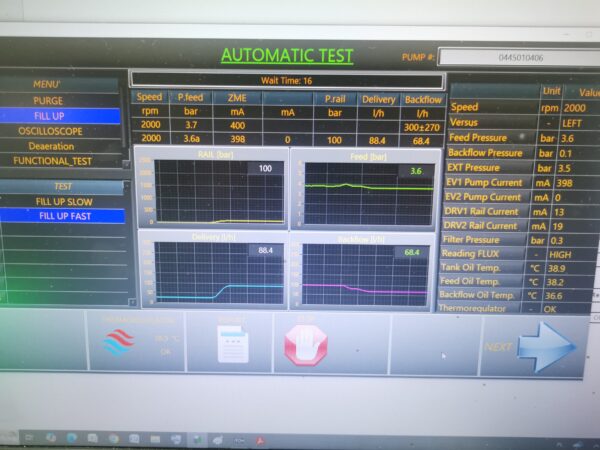Click the Delivery flow graph

coord(212,270)
